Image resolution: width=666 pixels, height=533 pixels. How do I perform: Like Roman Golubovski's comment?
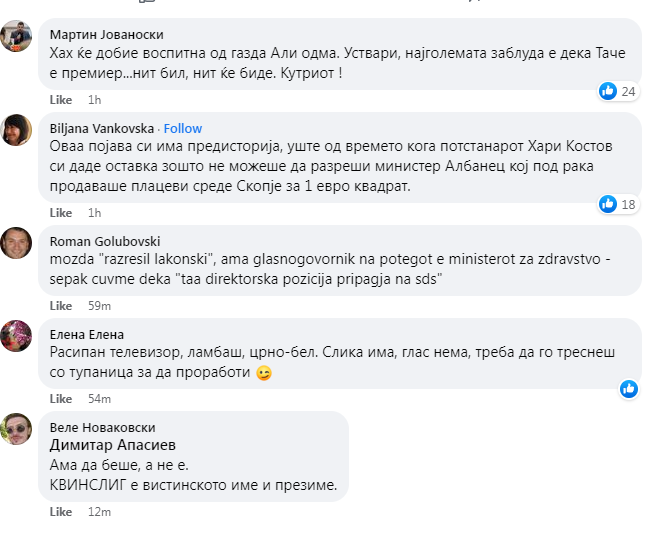click(x=61, y=305)
